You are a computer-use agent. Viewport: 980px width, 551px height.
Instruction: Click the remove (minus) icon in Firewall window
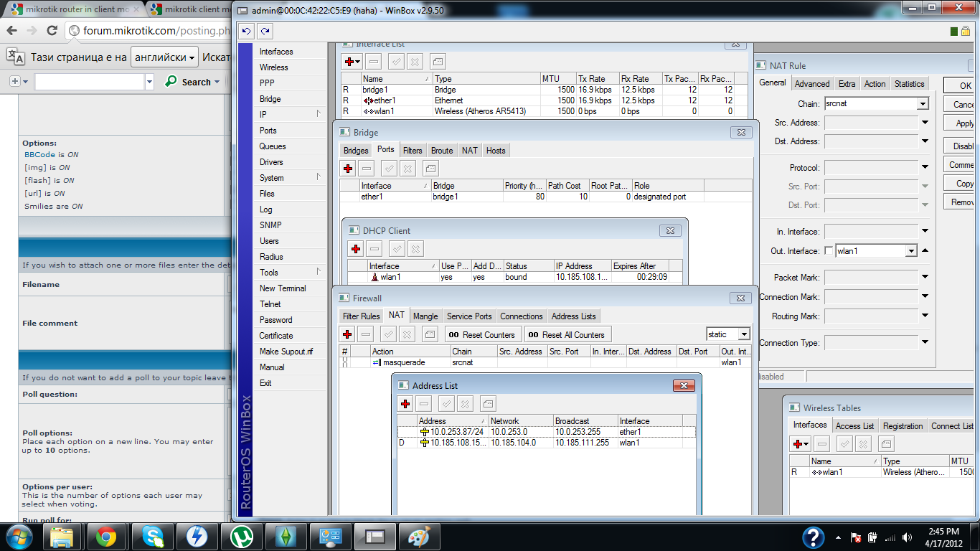pos(366,334)
